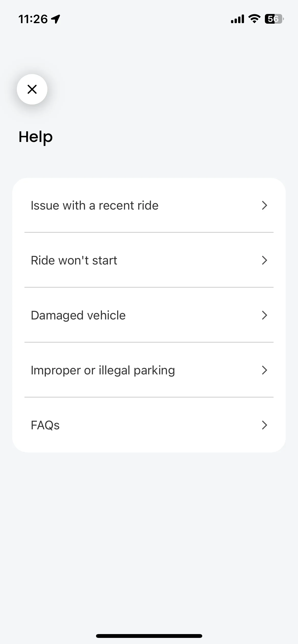Report Improper or illegal parking
The width and height of the screenshot is (298, 644).
149,370
